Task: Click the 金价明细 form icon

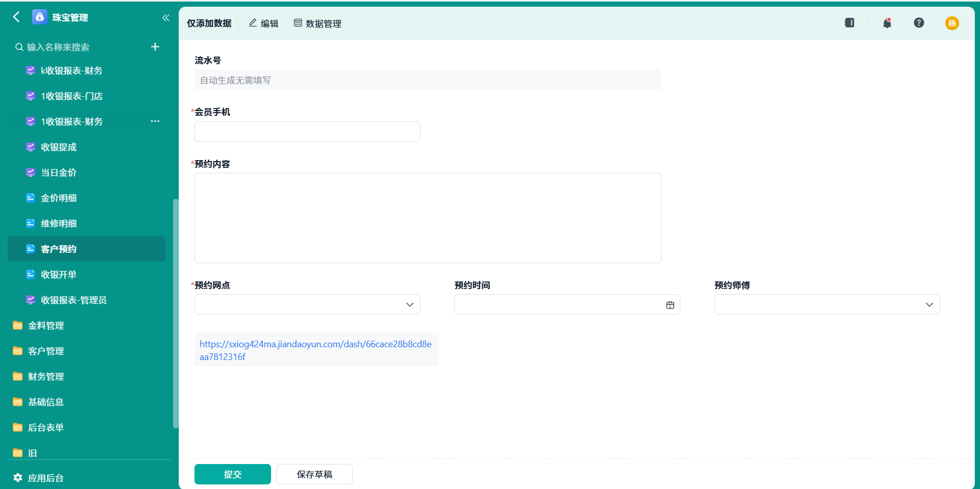Action: tap(31, 198)
